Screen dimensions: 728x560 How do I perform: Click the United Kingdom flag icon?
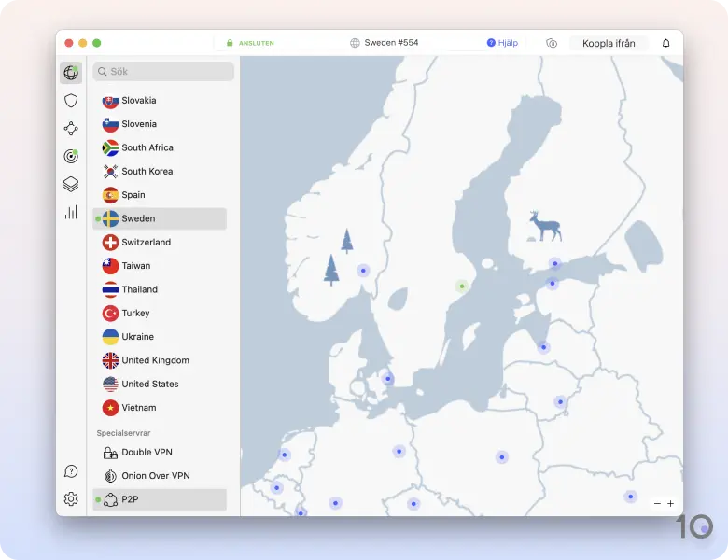(110, 361)
